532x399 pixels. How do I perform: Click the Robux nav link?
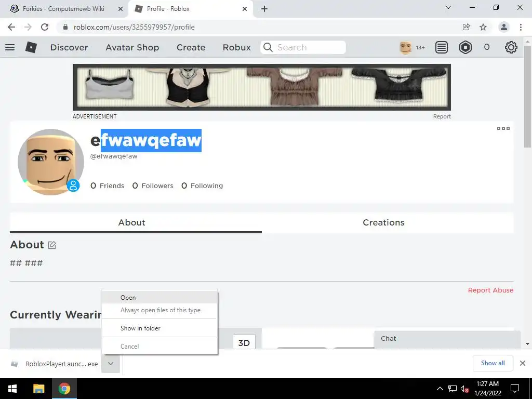point(237,47)
